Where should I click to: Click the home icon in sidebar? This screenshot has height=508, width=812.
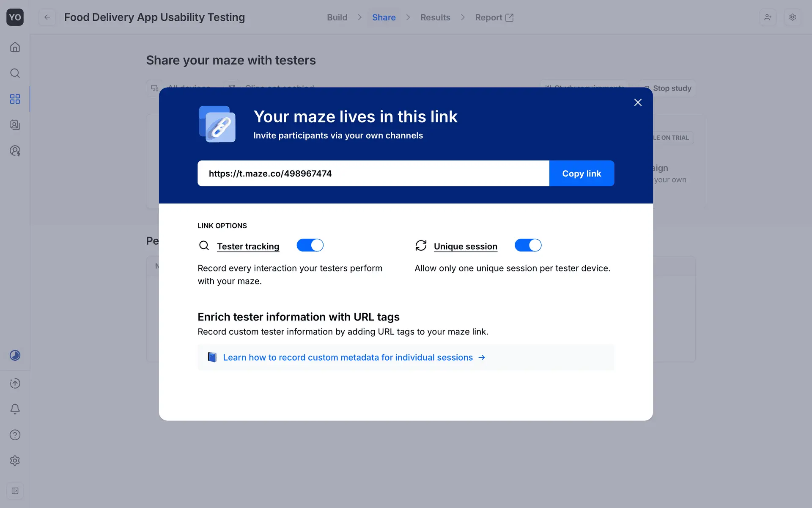pyautogui.click(x=15, y=47)
